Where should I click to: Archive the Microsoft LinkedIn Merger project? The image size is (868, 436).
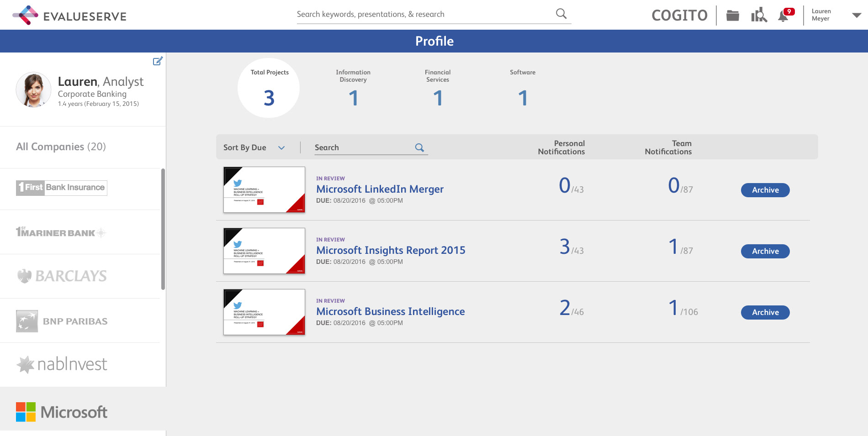765,190
